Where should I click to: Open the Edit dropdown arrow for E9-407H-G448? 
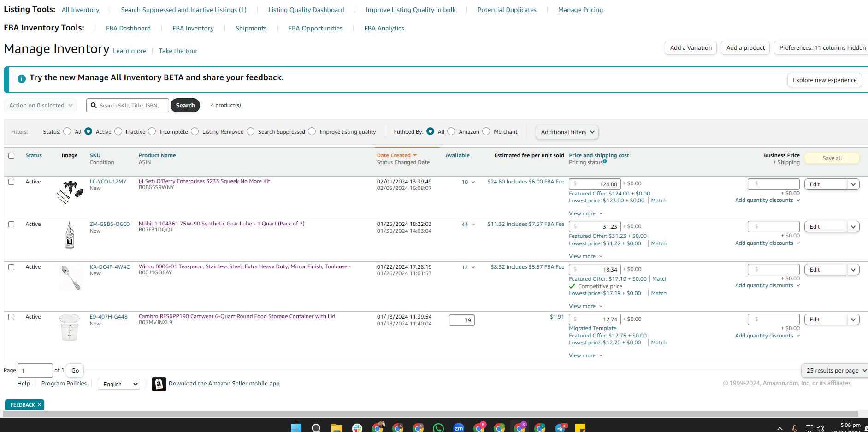click(853, 320)
